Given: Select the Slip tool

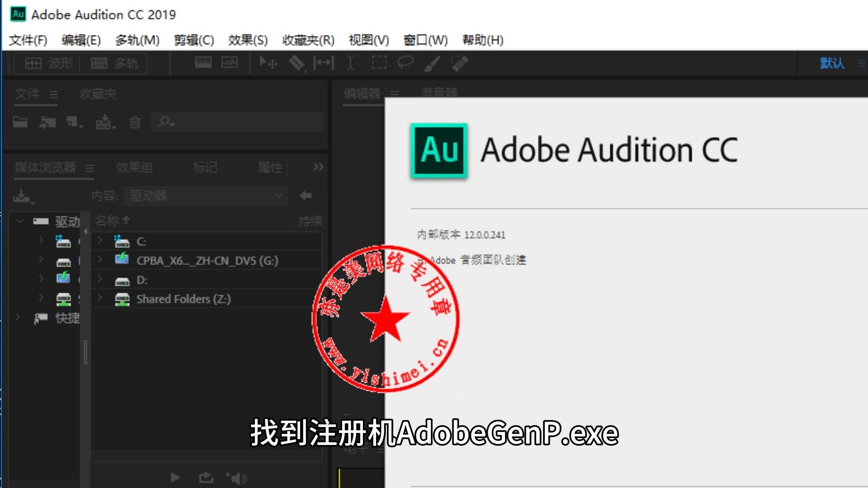Looking at the screenshot, I should (x=324, y=63).
